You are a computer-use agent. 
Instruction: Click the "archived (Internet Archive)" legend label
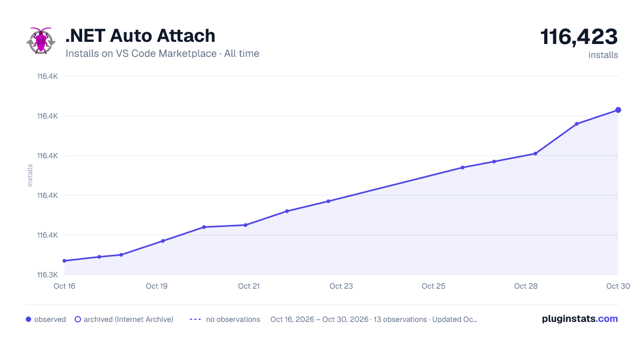coord(128,319)
